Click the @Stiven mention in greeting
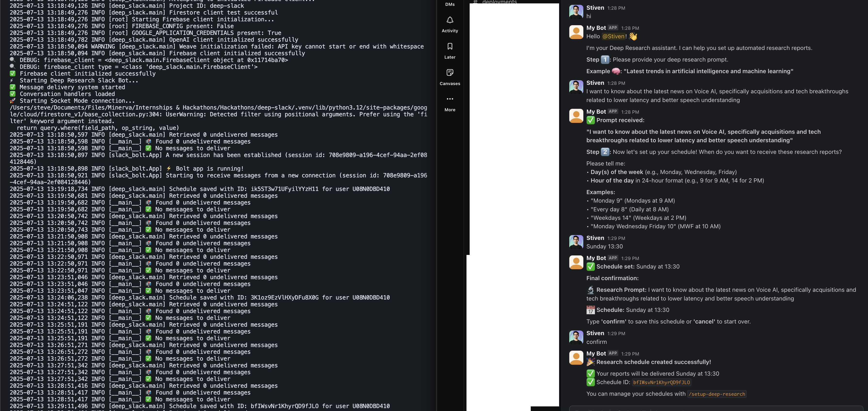The image size is (868, 411). point(613,36)
